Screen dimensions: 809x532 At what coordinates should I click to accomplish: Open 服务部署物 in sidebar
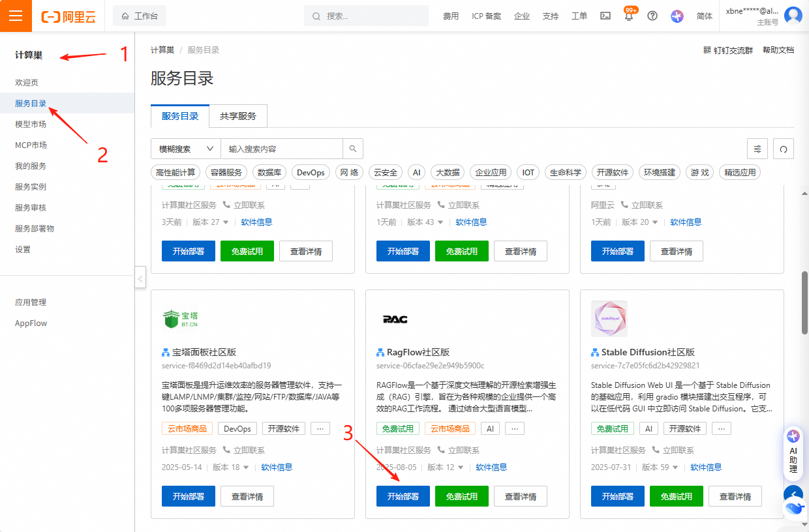[35, 228]
